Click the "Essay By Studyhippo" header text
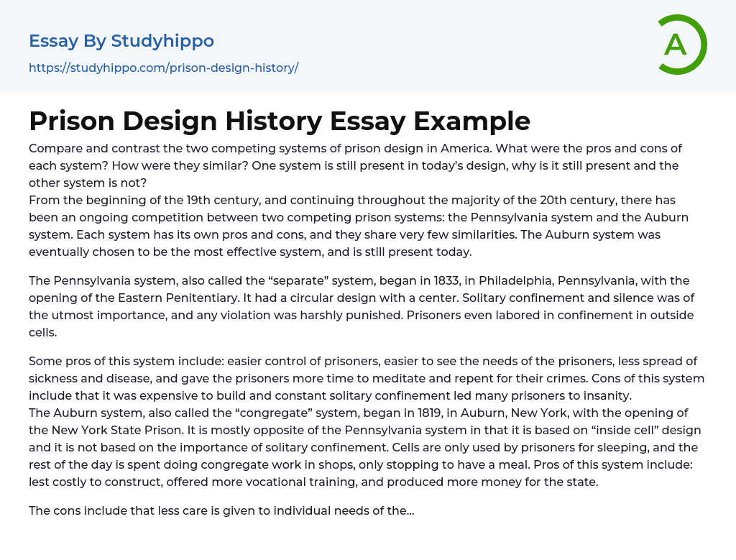This screenshot has width=736, height=560. pos(121,41)
